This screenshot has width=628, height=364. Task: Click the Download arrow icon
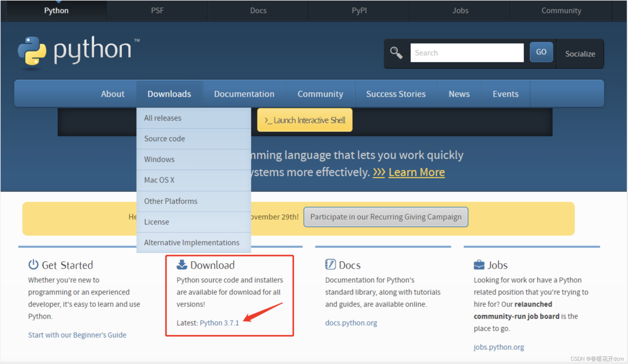[x=182, y=265]
